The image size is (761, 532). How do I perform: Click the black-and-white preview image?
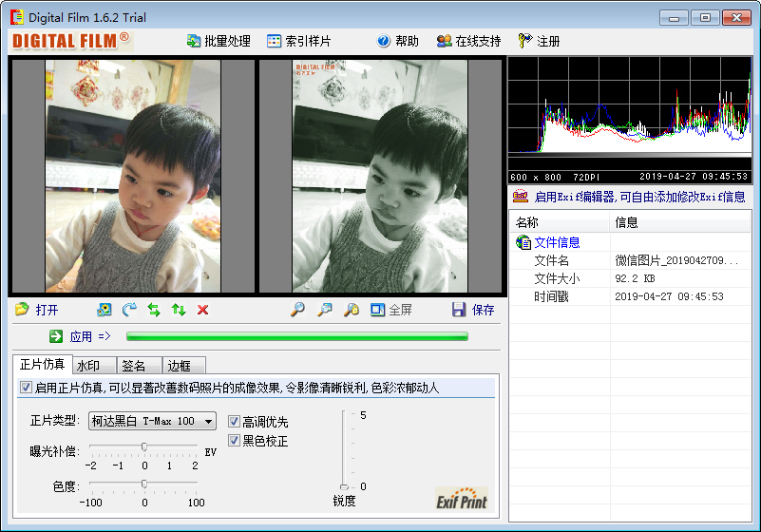click(x=379, y=176)
